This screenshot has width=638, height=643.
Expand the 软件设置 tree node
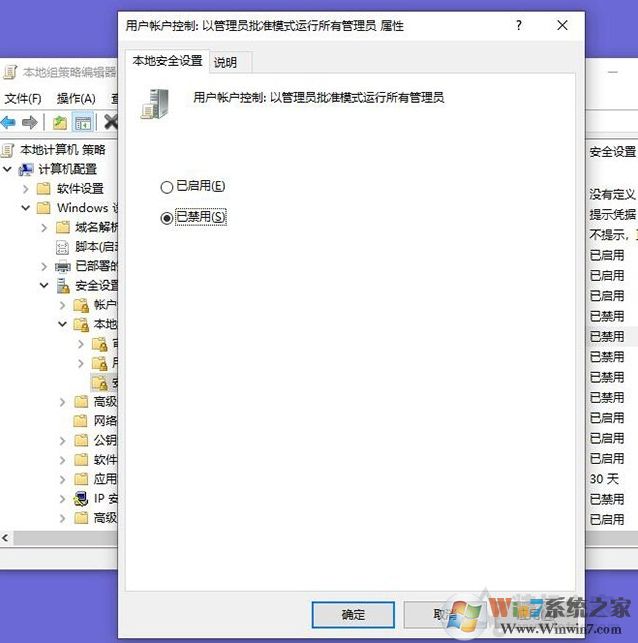click(26, 189)
